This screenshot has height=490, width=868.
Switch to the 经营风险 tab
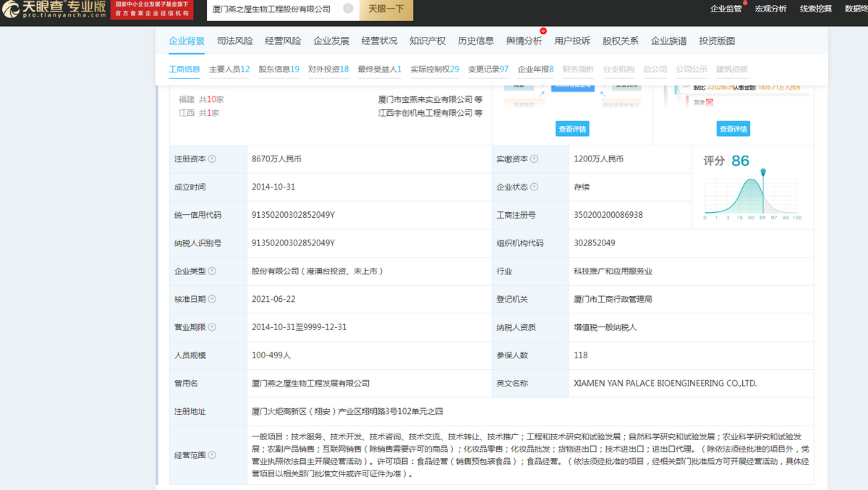click(283, 41)
